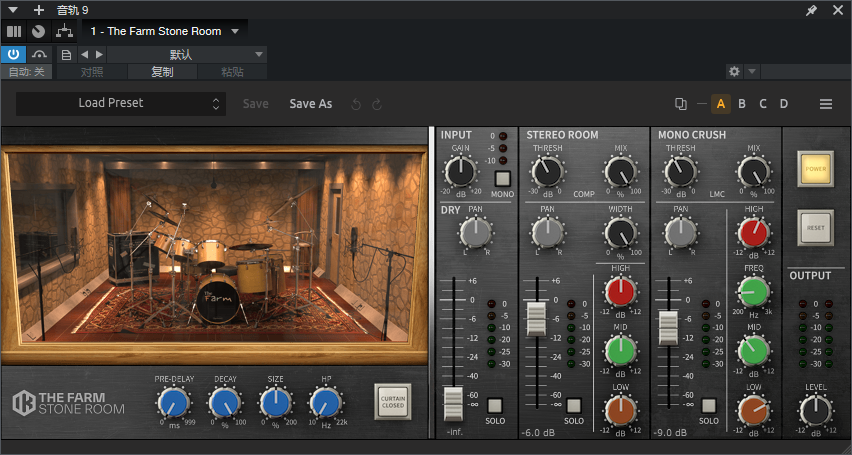Toggle the DRY channel SOLO button
852x455 pixels.
[495, 406]
